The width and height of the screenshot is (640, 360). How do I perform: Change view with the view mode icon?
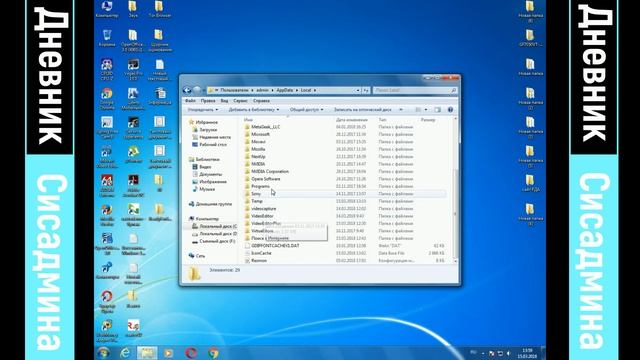pyautogui.click(x=418, y=110)
